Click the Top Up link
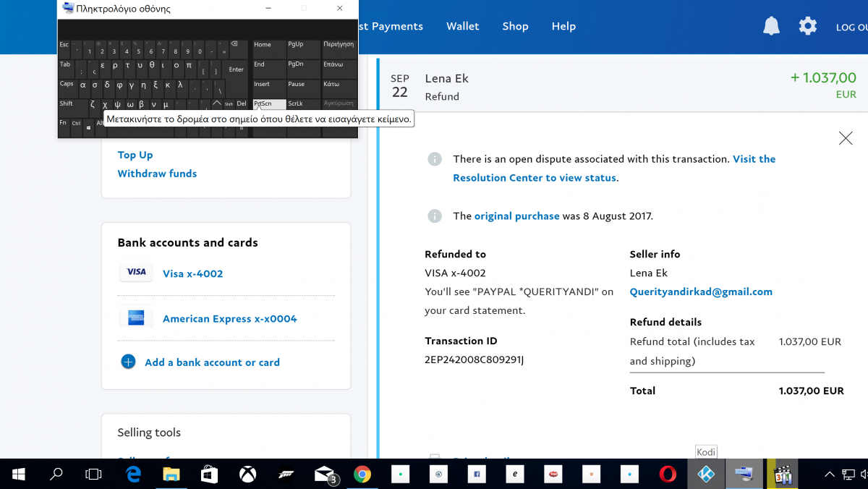 135,155
